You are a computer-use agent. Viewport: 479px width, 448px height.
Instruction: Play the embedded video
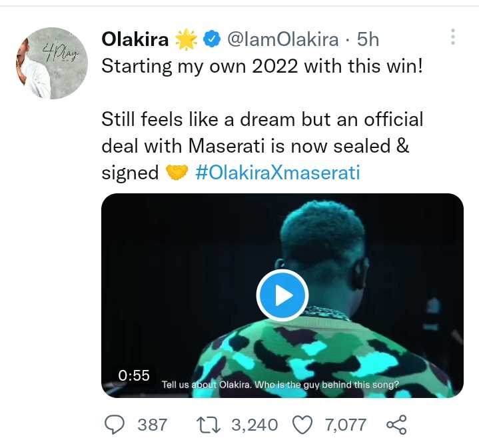[x=282, y=295]
